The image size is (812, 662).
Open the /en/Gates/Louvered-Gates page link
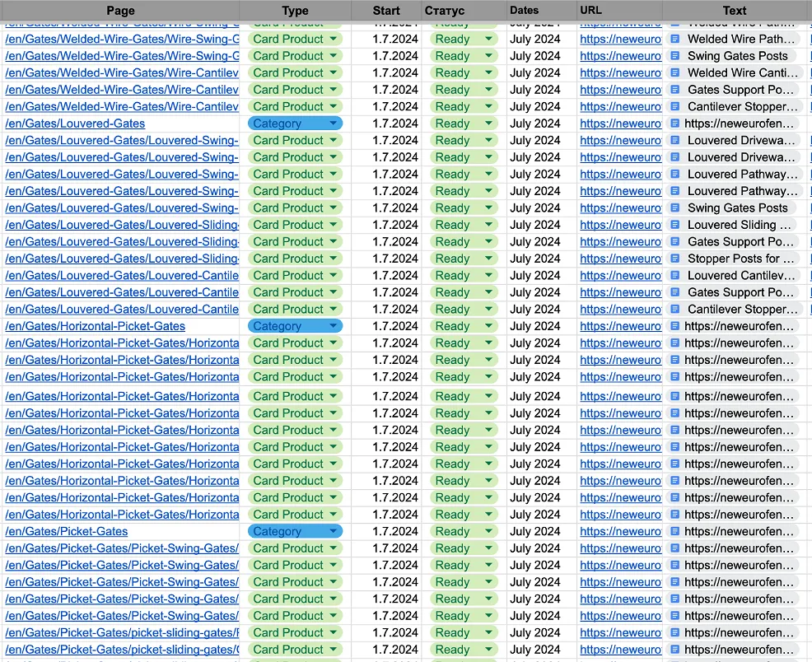[x=75, y=124]
